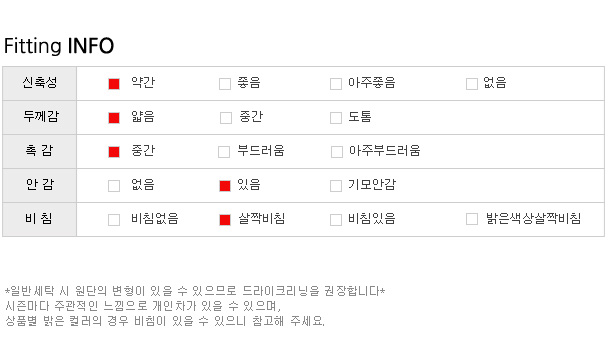The image size is (608, 361).
Task: Check the 부드러움 texture checkbox
Action: (x=224, y=152)
